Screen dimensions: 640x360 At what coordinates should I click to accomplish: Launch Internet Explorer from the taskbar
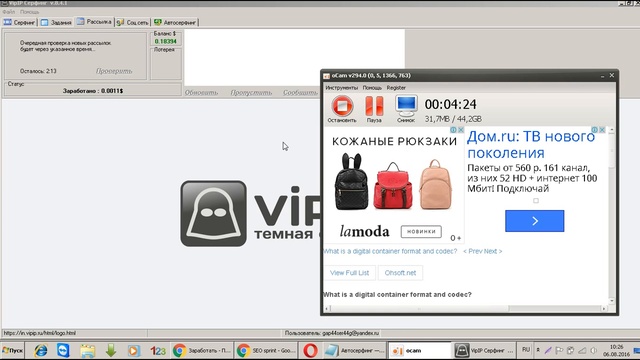[40, 351]
